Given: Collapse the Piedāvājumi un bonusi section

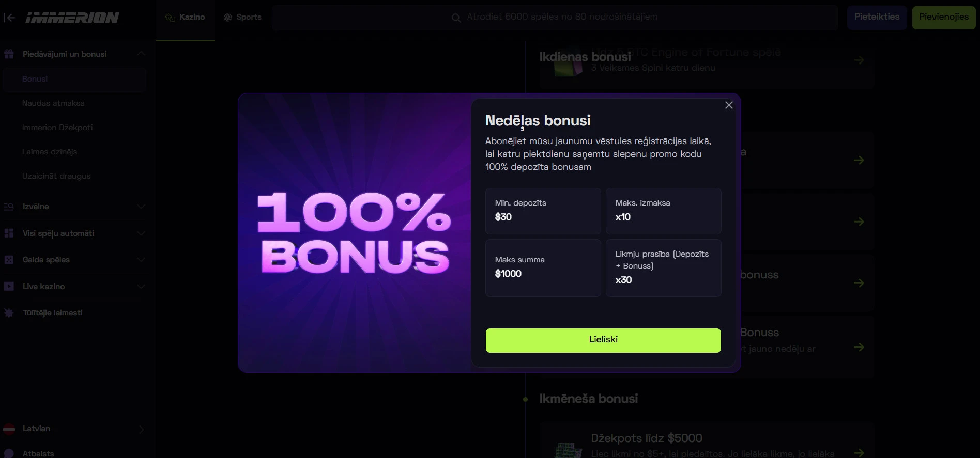Looking at the screenshot, I should 141,54.
